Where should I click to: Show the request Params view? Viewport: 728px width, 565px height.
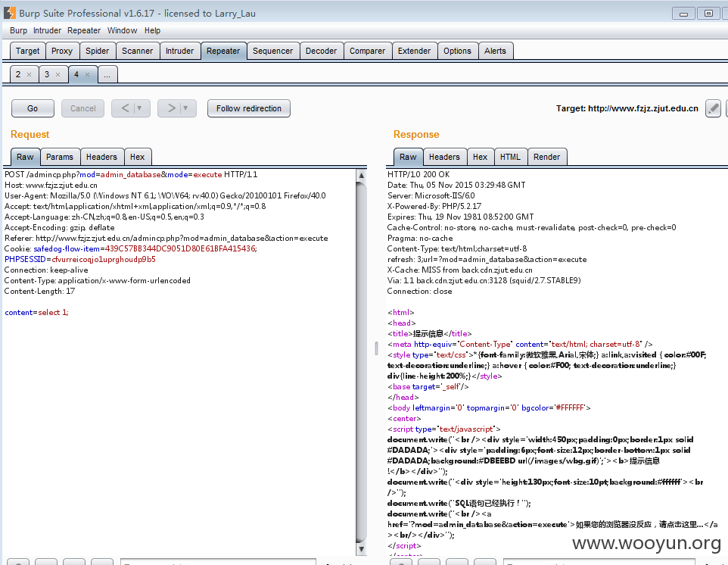pos(60,157)
